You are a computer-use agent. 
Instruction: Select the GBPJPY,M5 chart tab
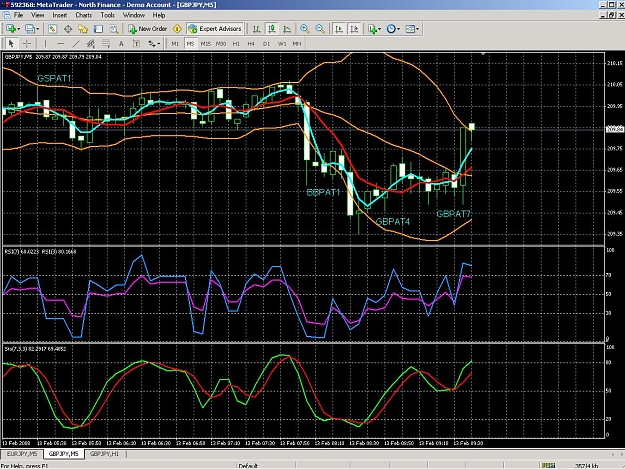tap(63, 454)
